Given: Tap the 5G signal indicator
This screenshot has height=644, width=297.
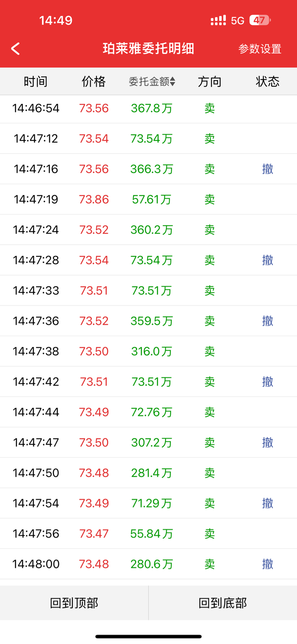Looking at the screenshot, I should click(x=237, y=20).
